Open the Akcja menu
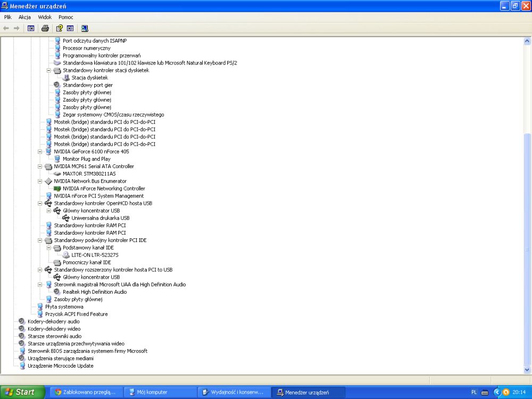This screenshot has height=399, width=532. (24, 17)
